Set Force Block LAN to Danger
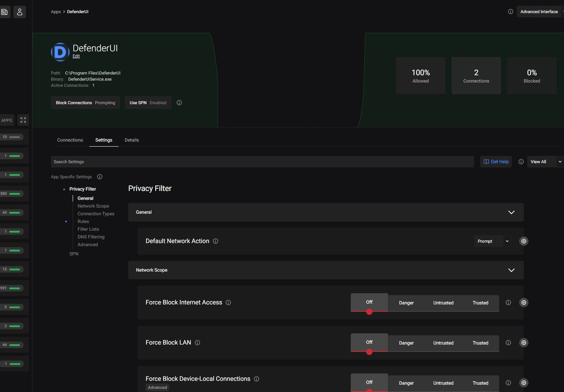Image resolution: width=564 pixels, height=392 pixels. [406, 343]
